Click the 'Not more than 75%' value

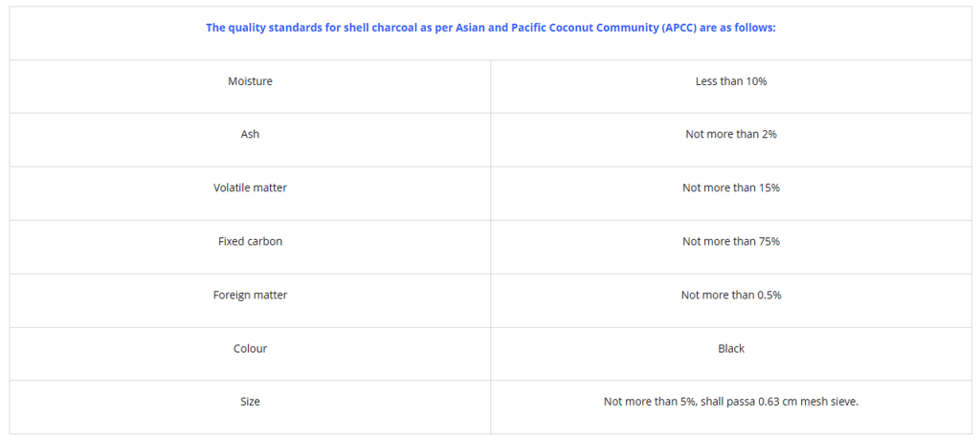tap(730, 242)
